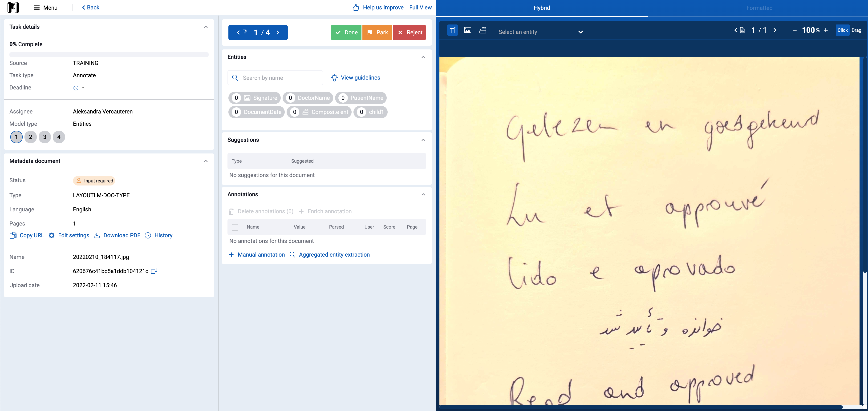Click the Edit settings gear icon
Viewport: 868px width, 411px height.
52,235
